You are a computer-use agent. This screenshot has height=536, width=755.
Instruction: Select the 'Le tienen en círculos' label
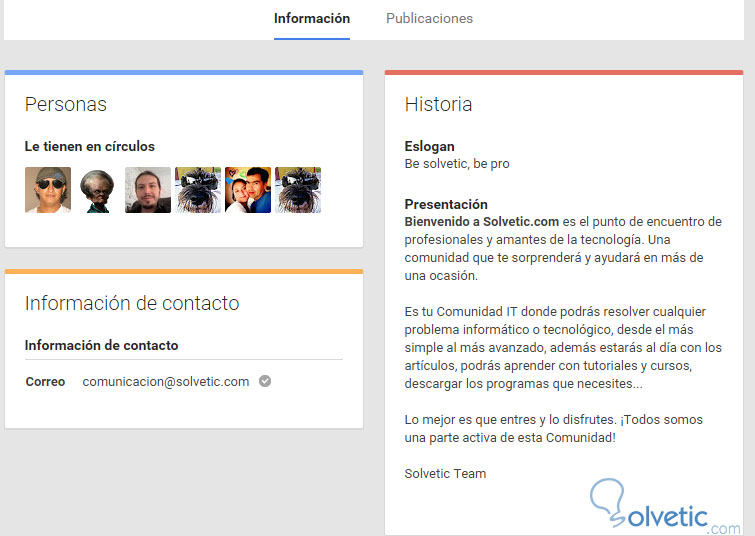click(90, 146)
